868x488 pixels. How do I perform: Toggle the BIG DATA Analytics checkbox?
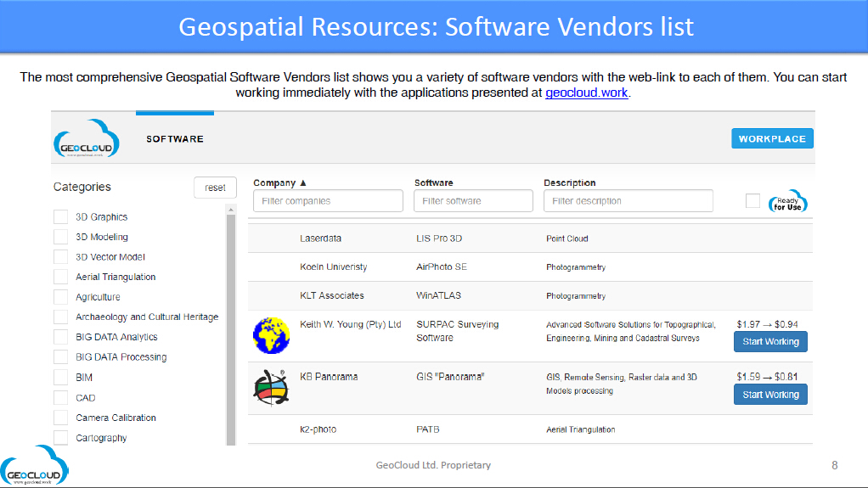click(61, 337)
